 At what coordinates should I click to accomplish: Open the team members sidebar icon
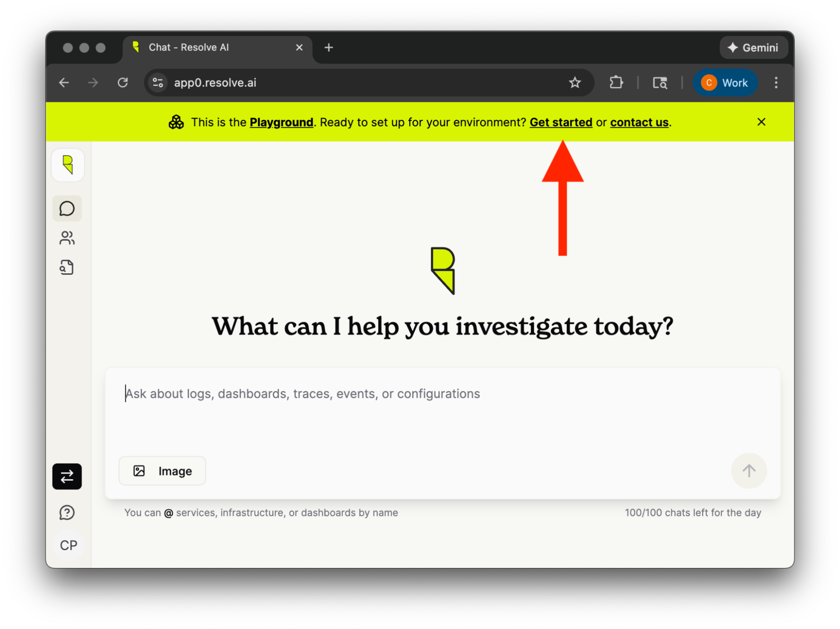67,238
